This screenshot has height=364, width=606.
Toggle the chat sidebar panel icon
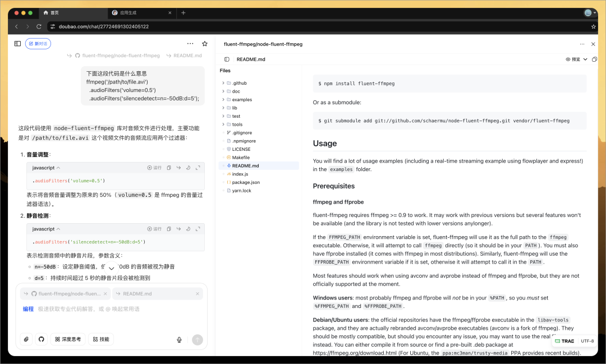[x=17, y=44]
